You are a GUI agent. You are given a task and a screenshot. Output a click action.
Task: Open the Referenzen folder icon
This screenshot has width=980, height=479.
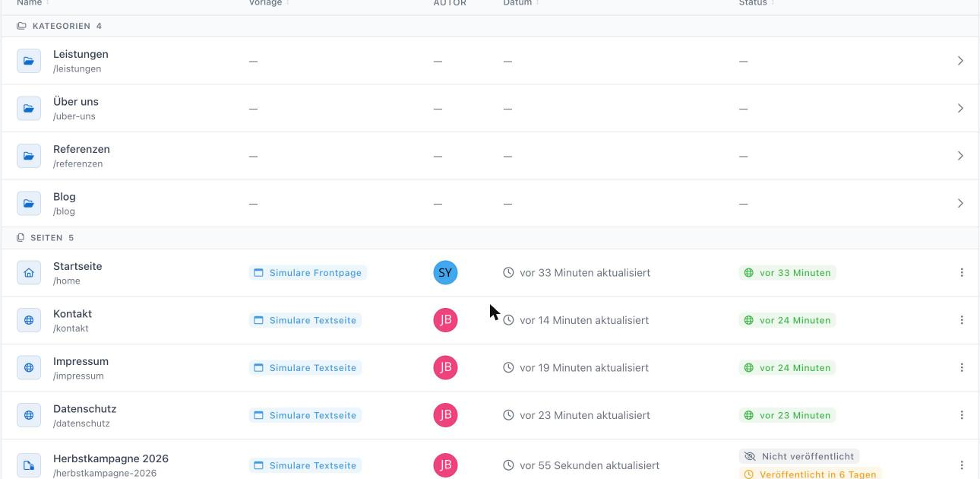[29, 156]
